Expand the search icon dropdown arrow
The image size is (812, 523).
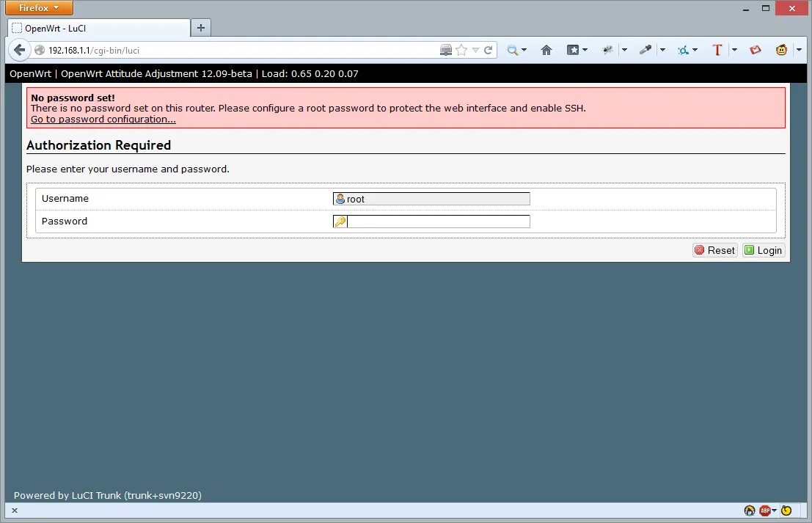pos(524,50)
